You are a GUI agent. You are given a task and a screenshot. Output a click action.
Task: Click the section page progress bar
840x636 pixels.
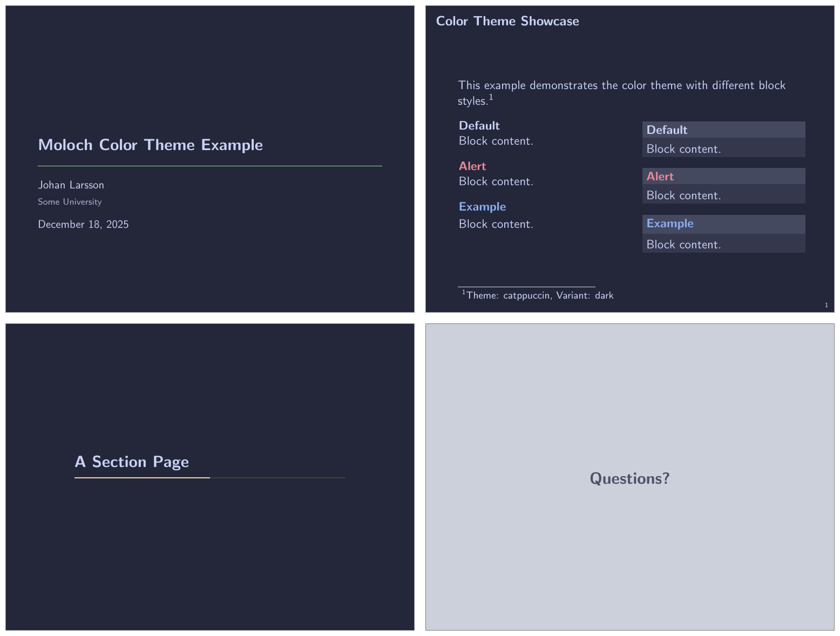point(209,478)
